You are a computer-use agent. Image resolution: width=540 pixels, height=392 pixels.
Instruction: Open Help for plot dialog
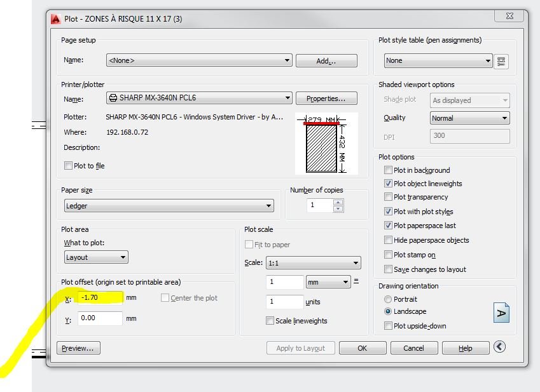[x=466, y=348]
